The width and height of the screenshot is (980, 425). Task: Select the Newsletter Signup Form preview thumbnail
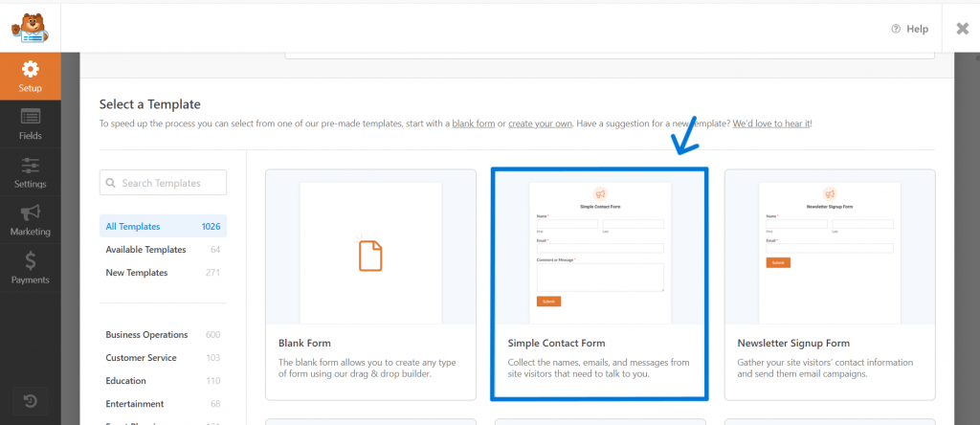pos(830,253)
